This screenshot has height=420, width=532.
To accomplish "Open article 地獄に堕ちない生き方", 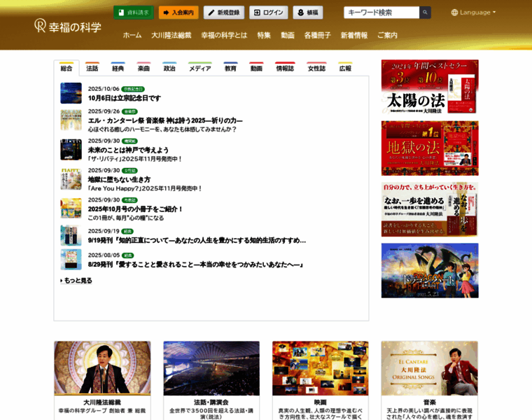I will click(x=119, y=179).
